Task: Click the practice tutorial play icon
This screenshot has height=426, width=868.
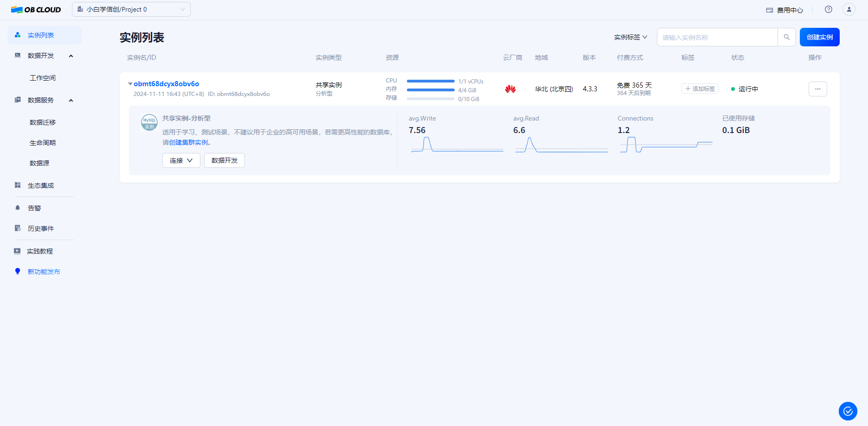Action: point(17,251)
